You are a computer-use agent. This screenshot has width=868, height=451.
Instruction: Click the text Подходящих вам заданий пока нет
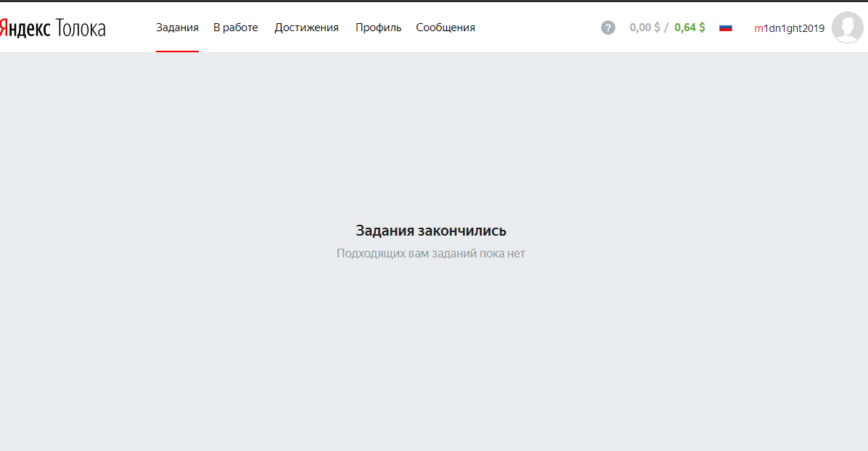point(430,254)
